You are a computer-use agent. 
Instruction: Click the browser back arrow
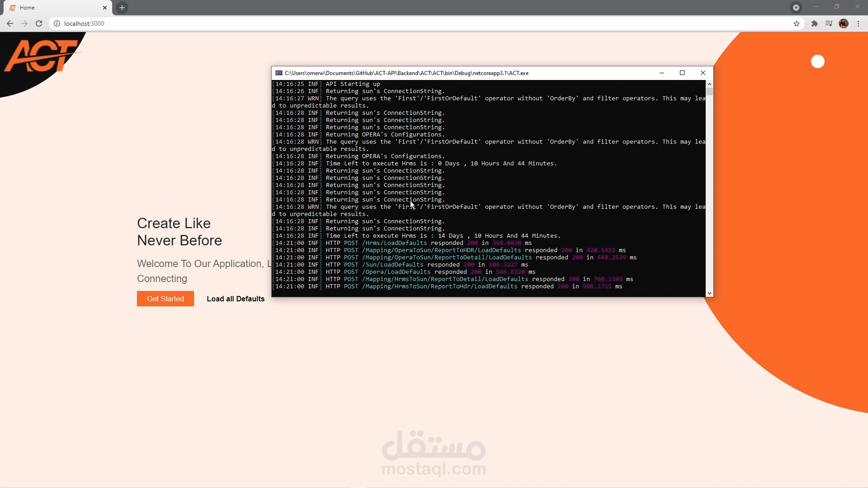pyautogui.click(x=10, y=23)
